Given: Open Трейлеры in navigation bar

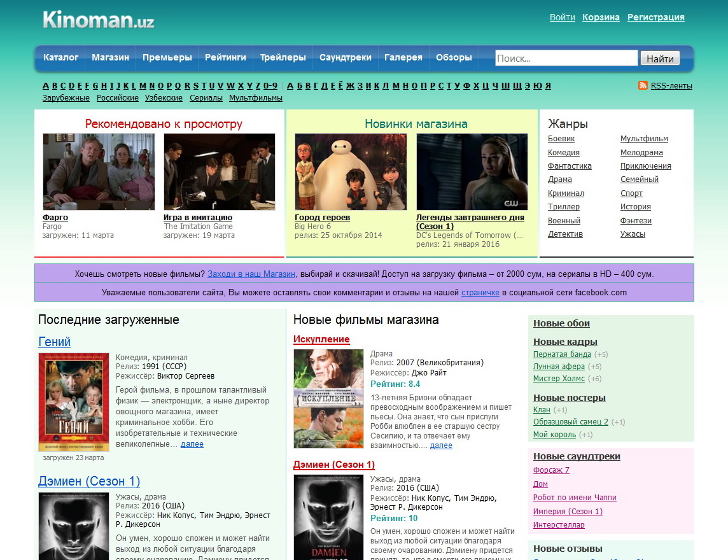Looking at the screenshot, I should point(283,57).
